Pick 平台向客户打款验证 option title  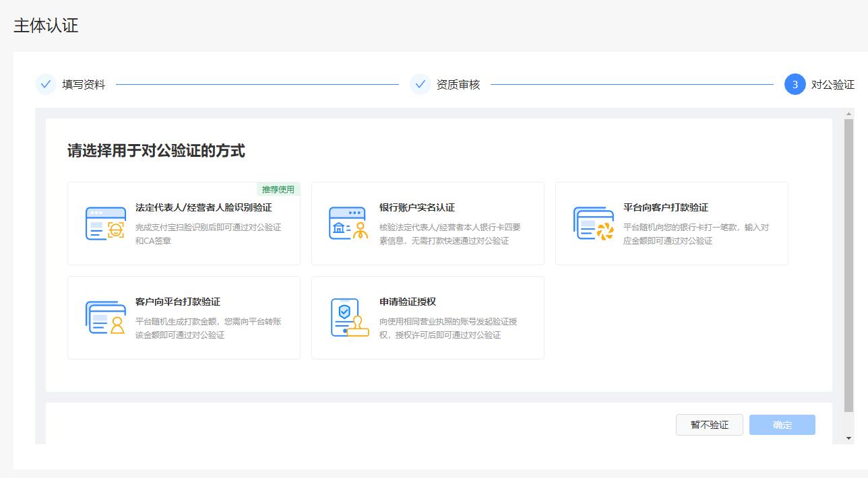tap(666, 207)
